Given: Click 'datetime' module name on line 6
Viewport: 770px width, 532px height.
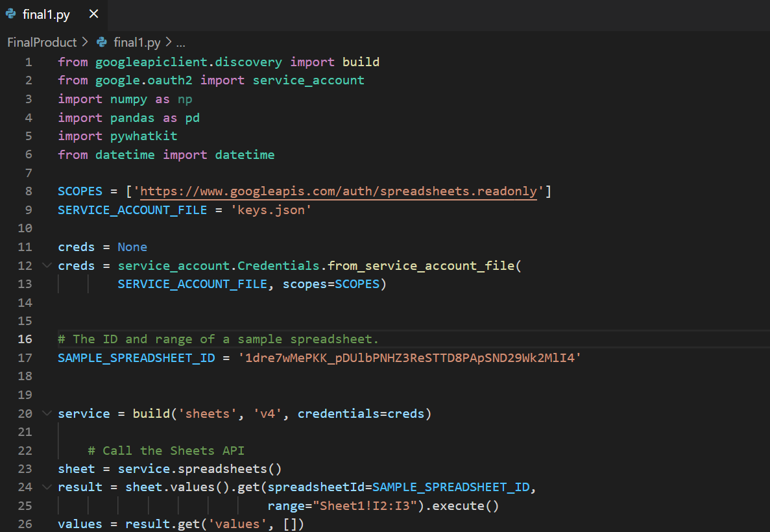Looking at the screenshot, I should point(125,155).
